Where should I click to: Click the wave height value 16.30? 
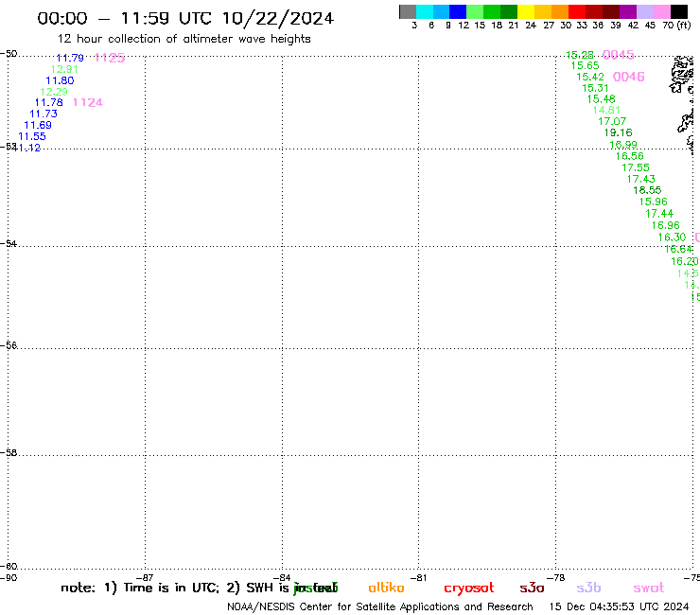pos(672,237)
